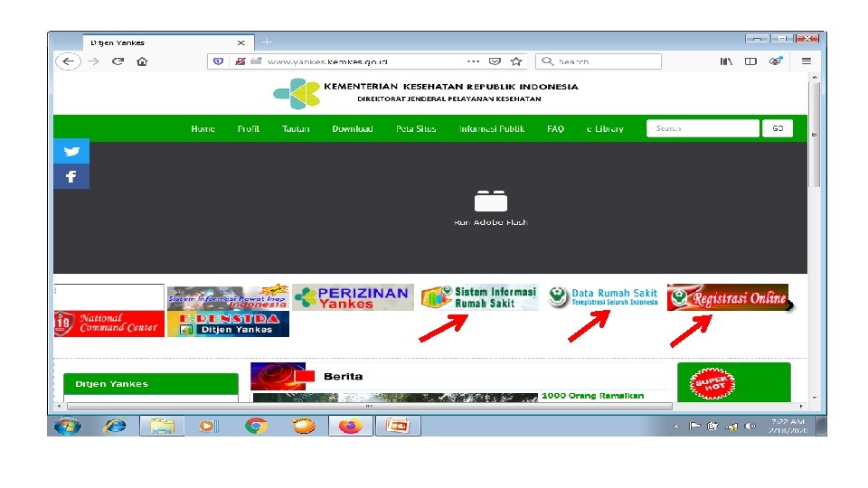Save page to Pocket icon
This screenshot has height=488, width=868.
tap(495, 61)
